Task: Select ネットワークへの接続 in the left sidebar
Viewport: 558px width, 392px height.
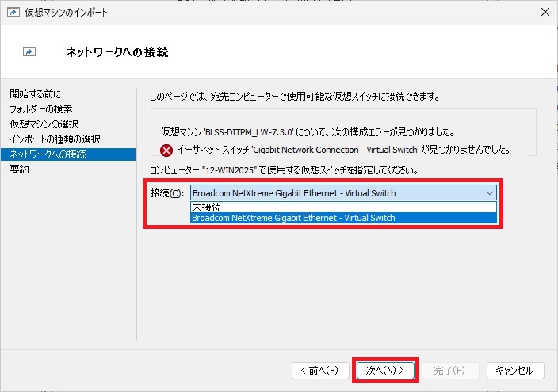Action: (48, 154)
